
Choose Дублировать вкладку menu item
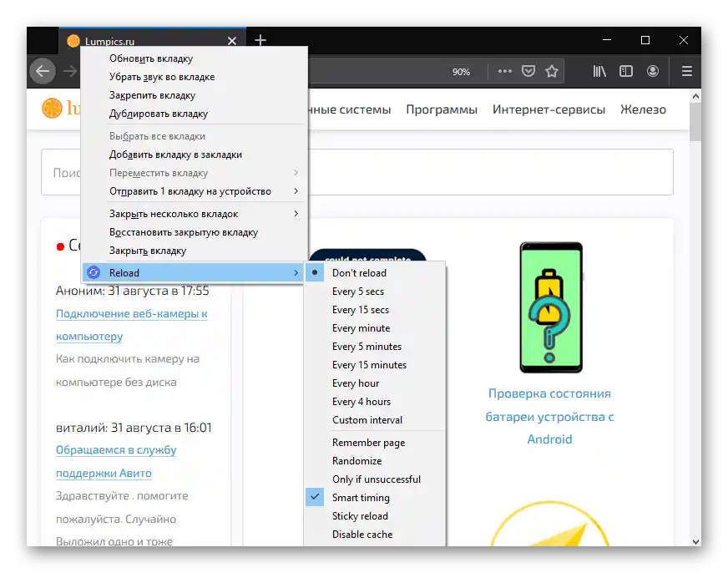tap(194, 114)
